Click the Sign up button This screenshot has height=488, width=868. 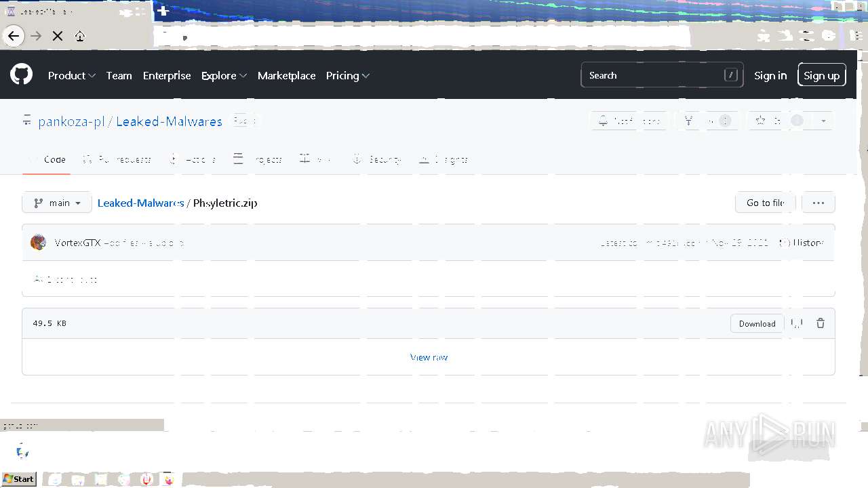click(822, 75)
